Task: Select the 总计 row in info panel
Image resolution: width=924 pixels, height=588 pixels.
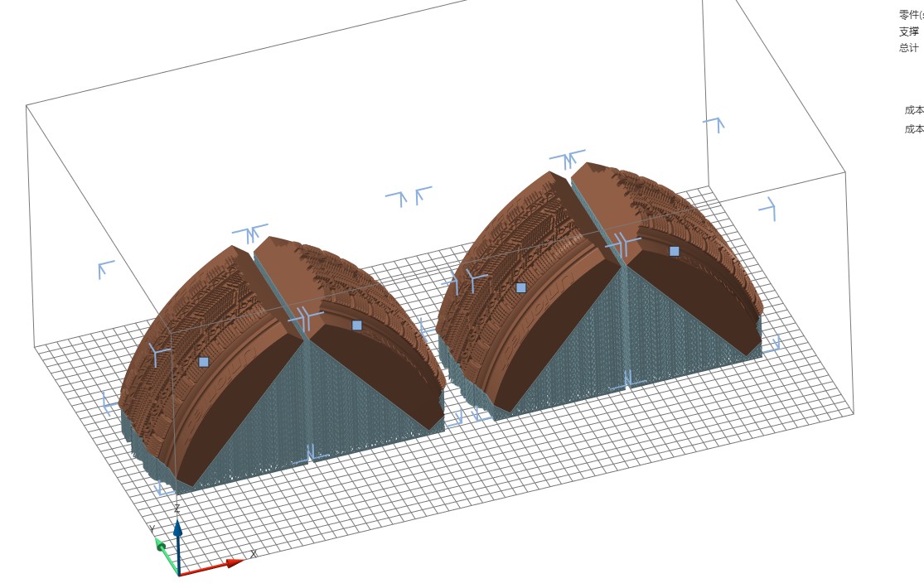Action: point(909,48)
